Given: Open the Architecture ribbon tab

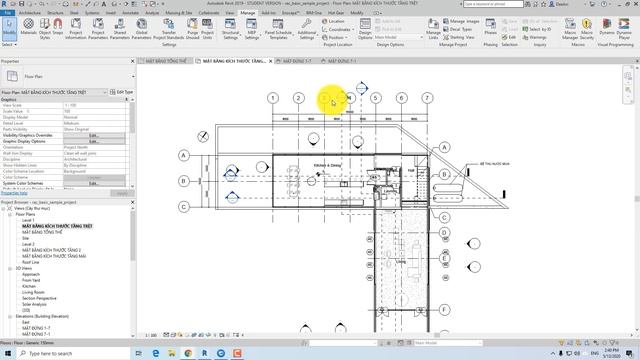Looking at the screenshot, I should 30,13.
